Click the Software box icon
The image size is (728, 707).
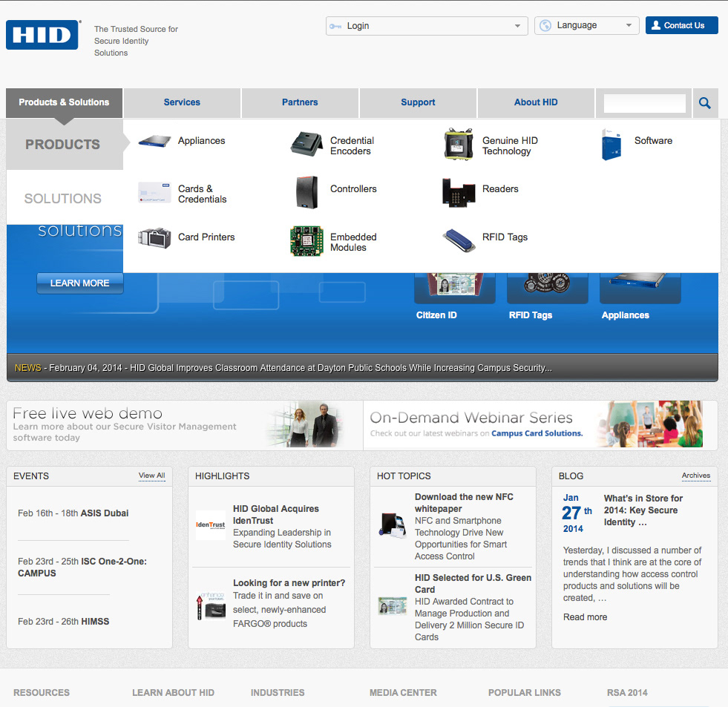pos(611,145)
